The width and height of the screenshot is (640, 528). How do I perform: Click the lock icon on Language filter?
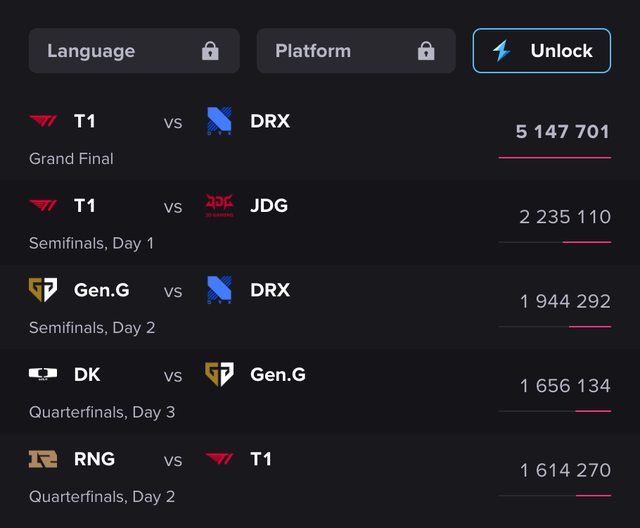click(210, 51)
